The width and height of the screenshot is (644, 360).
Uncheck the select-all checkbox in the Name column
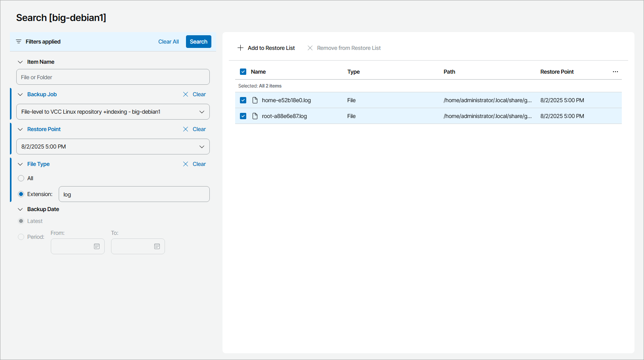[243, 72]
